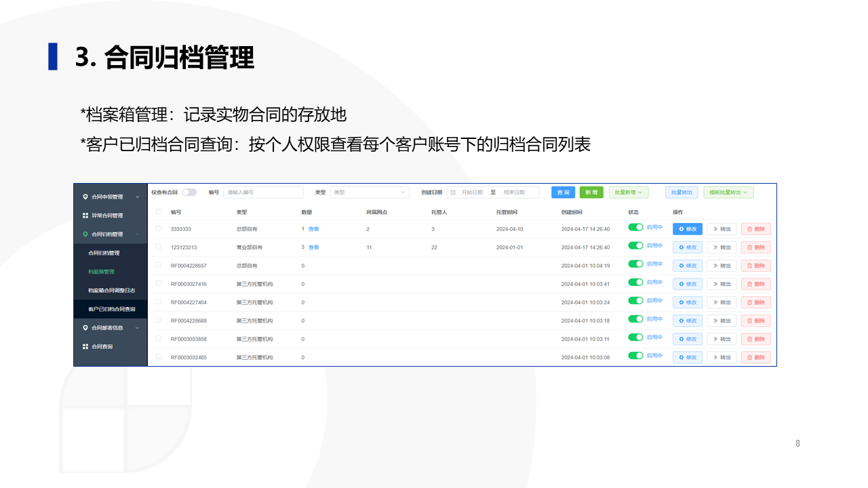Click 转出 arrow button for row RF0003033858

pyautogui.click(x=722, y=339)
